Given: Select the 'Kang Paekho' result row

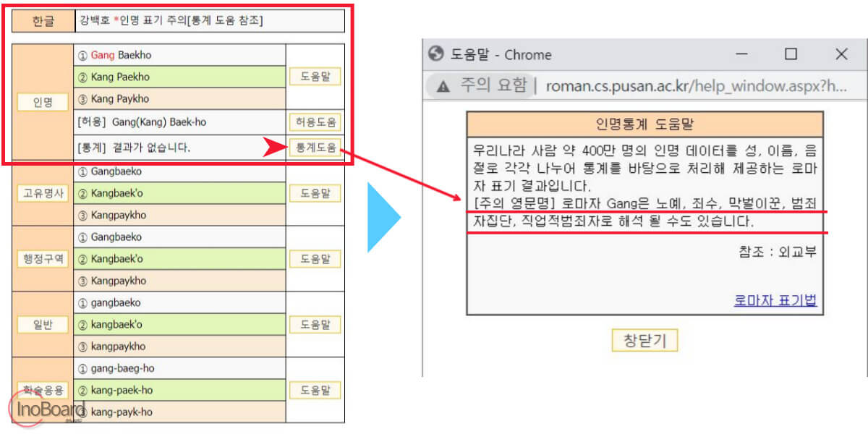Looking at the screenshot, I should click(x=180, y=77).
